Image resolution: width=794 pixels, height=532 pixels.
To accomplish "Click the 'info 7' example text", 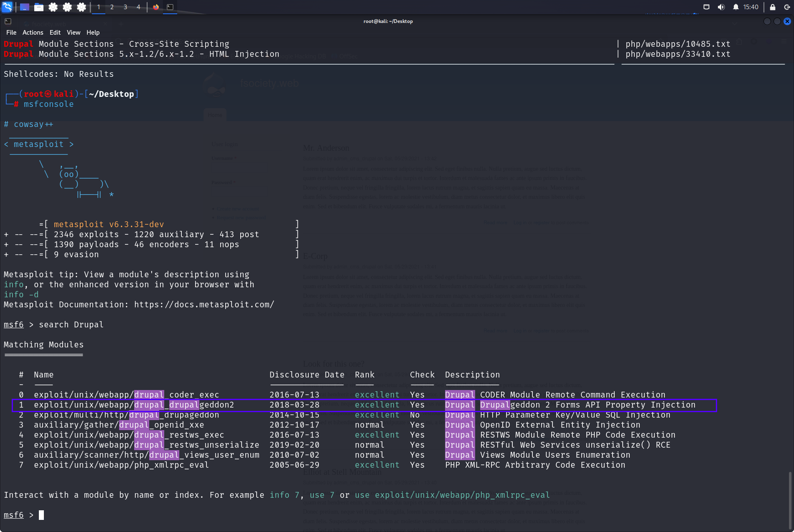I will click(284, 495).
